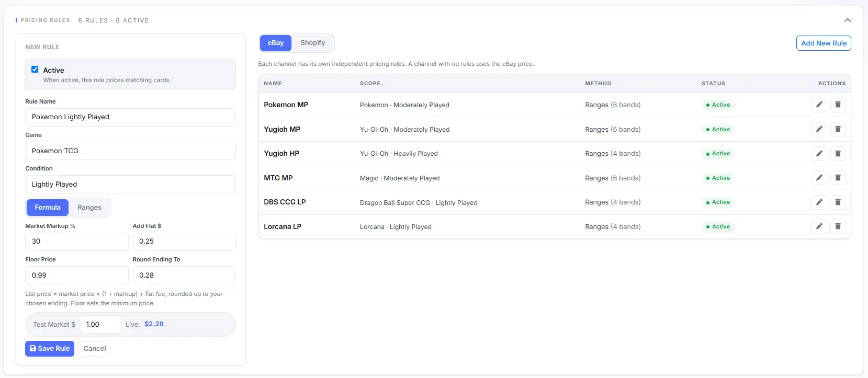Edit the DBS CCG LP rule
Screen dimensions: 868x378
point(819,202)
